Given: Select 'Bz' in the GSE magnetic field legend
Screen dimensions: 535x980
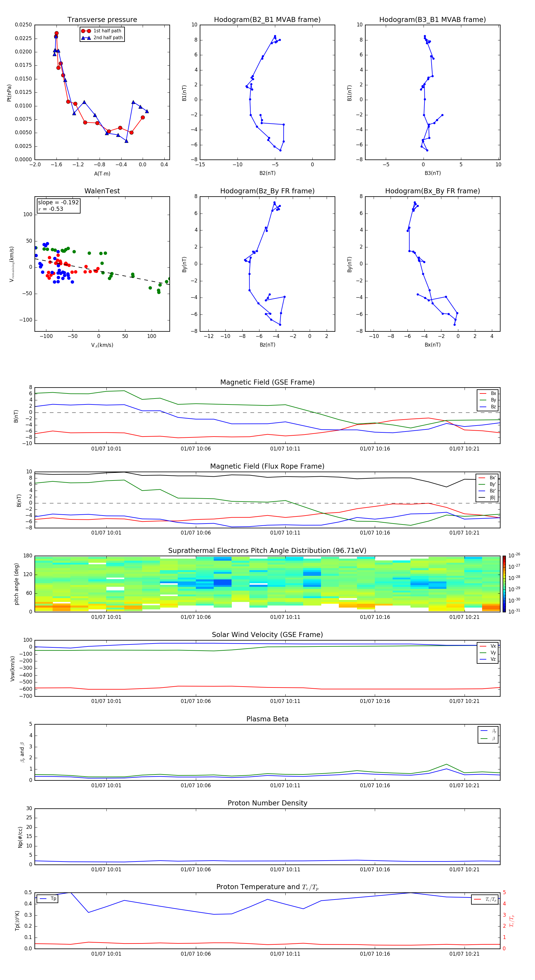Looking at the screenshot, I should coord(488,407).
